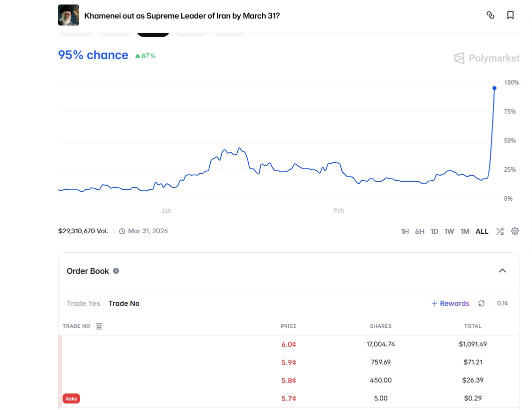Open the Order Book info icon
This screenshot has width=532, height=410.
116,271
